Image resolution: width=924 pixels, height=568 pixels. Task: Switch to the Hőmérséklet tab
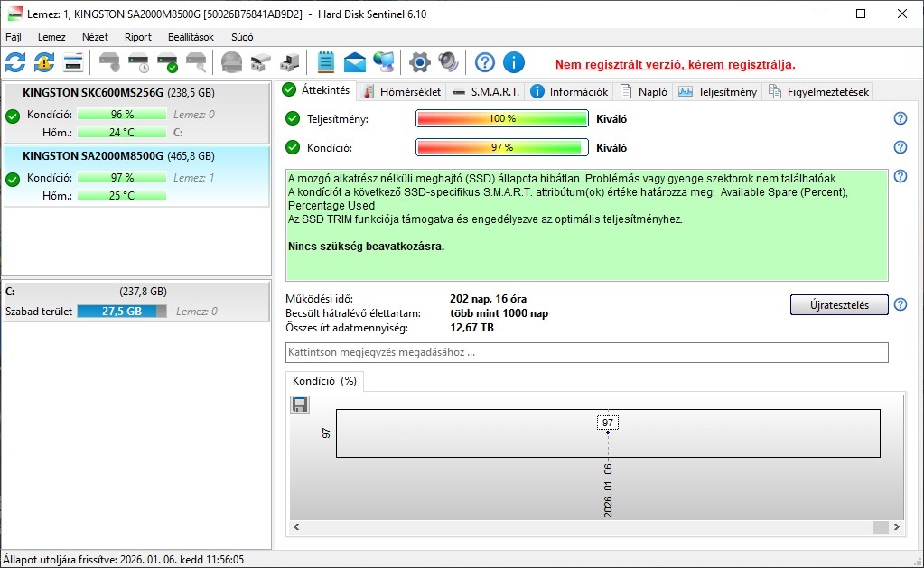(x=402, y=92)
